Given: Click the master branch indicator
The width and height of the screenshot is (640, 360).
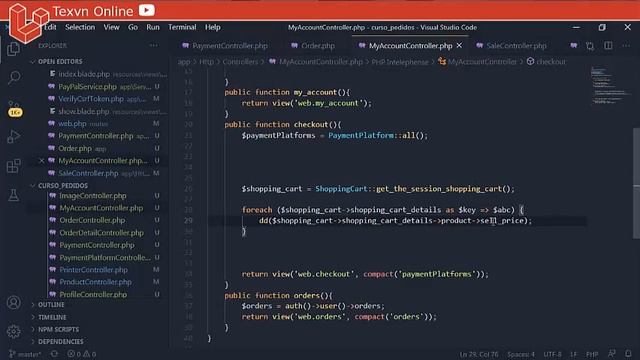Looking at the screenshot, I should point(25,354).
